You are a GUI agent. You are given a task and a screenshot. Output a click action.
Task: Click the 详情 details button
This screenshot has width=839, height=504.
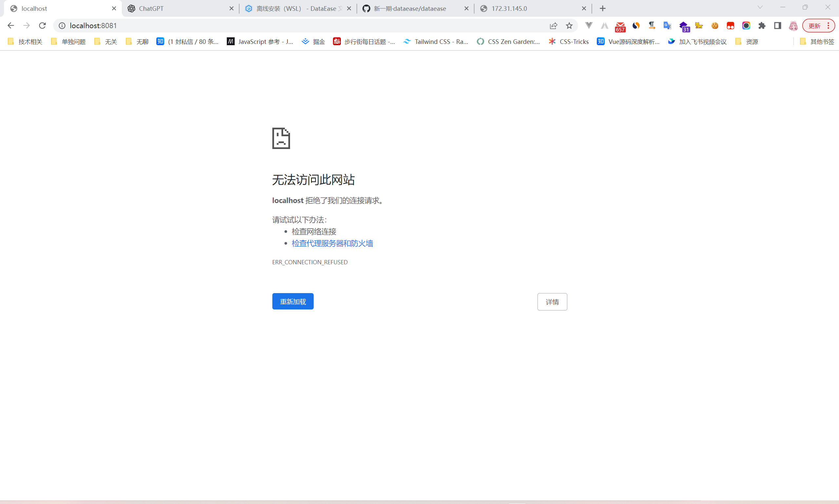pos(552,302)
